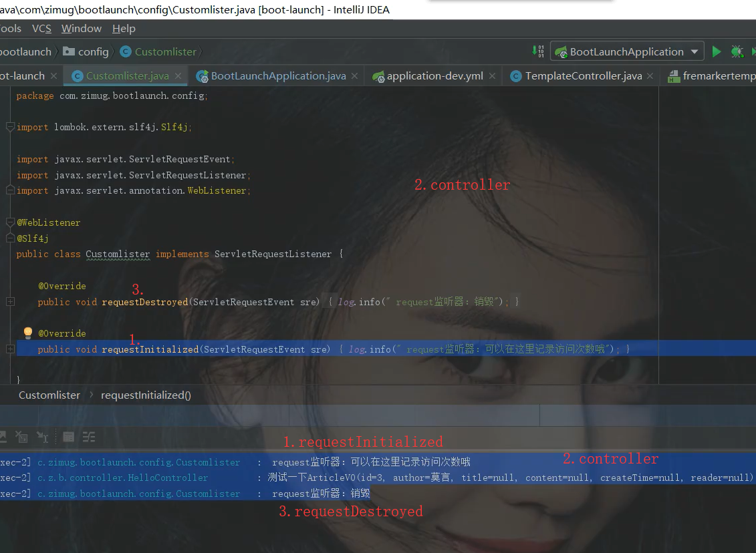Viewport: 756px width, 553px height.
Task: Click the requestInitialized method name
Action: click(x=150, y=349)
